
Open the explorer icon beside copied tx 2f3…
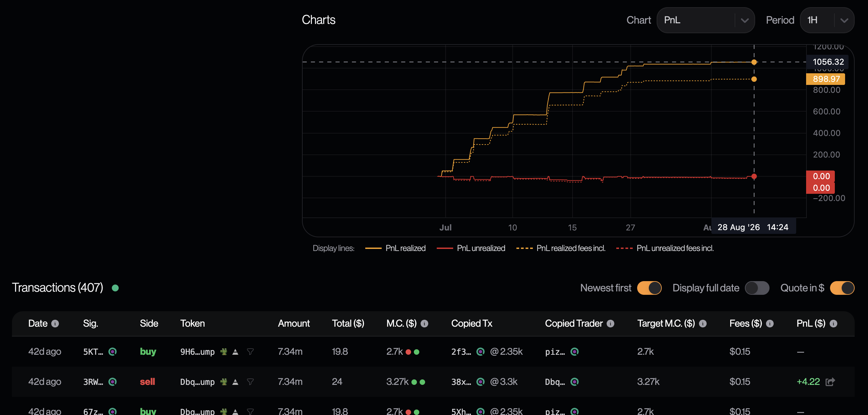(481, 352)
